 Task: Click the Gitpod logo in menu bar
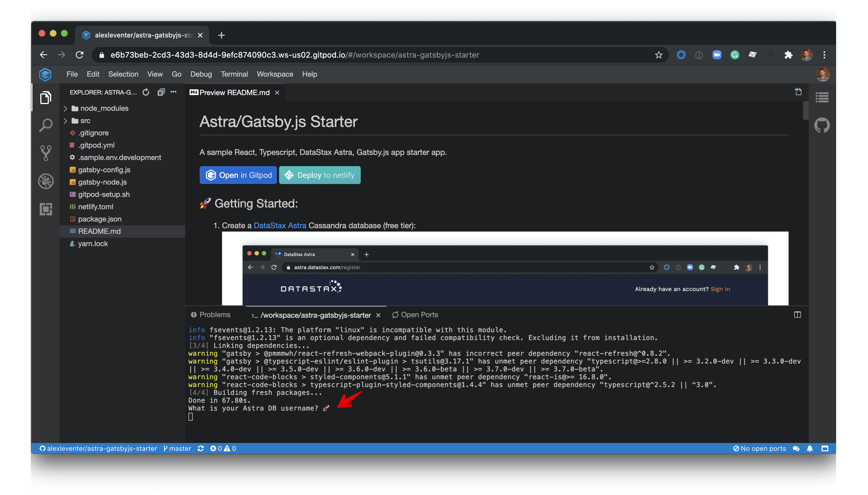pos(45,74)
